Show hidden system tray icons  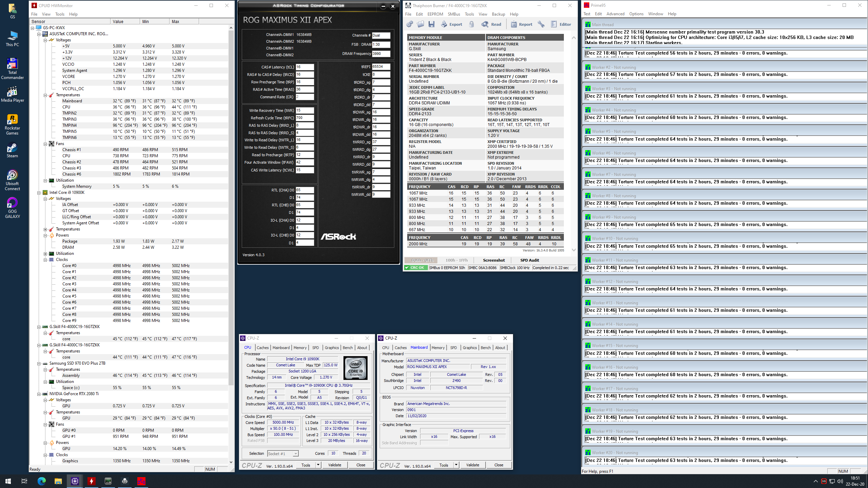815,481
